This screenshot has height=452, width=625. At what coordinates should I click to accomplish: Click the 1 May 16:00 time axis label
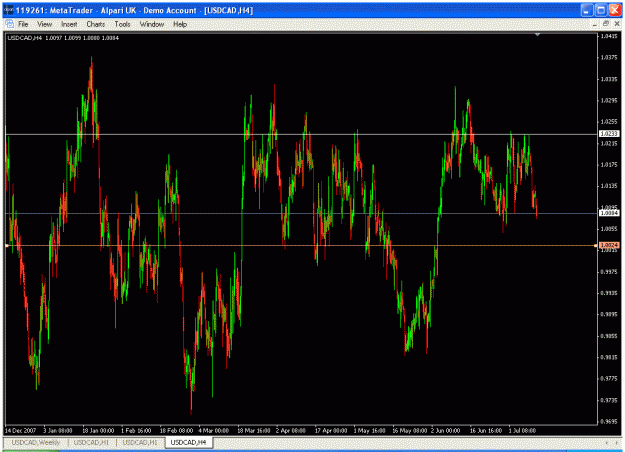tap(369, 431)
